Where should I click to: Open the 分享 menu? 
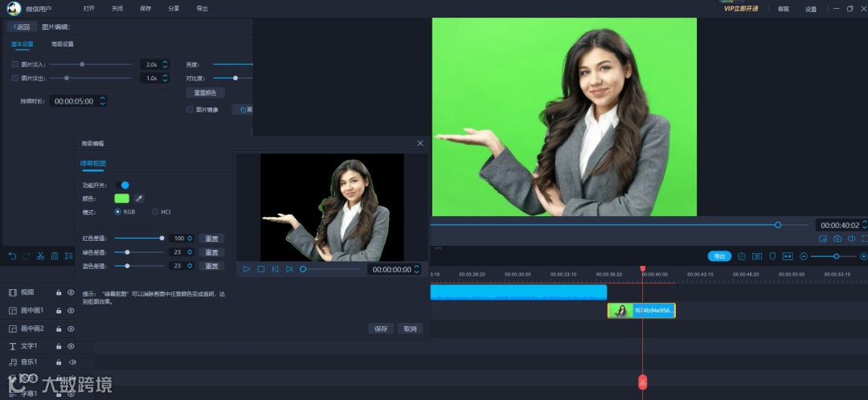[x=174, y=9]
